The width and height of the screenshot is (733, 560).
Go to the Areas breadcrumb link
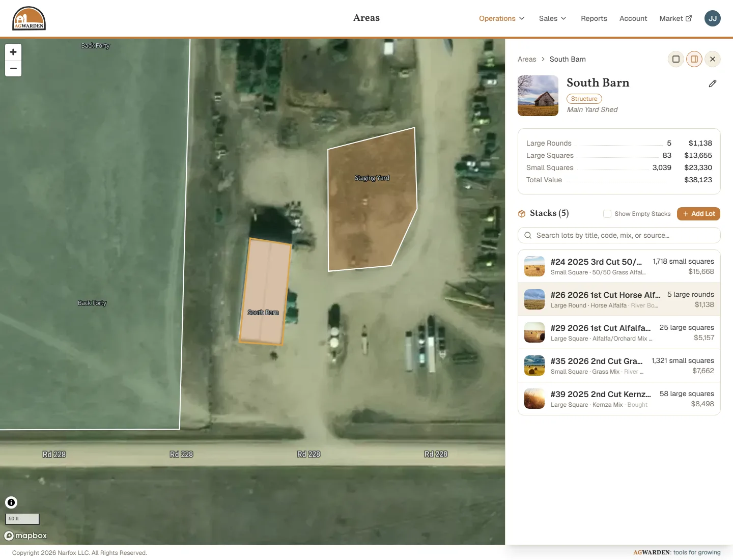coord(527,59)
